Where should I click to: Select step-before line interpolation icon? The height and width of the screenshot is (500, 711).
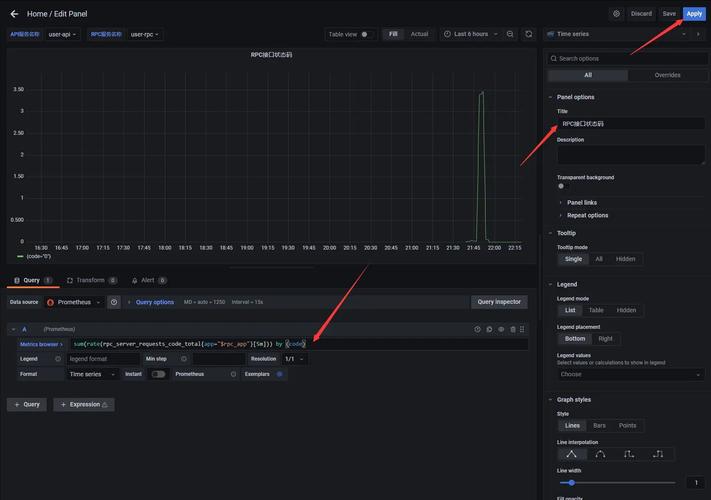pyautogui.click(x=629, y=454)
